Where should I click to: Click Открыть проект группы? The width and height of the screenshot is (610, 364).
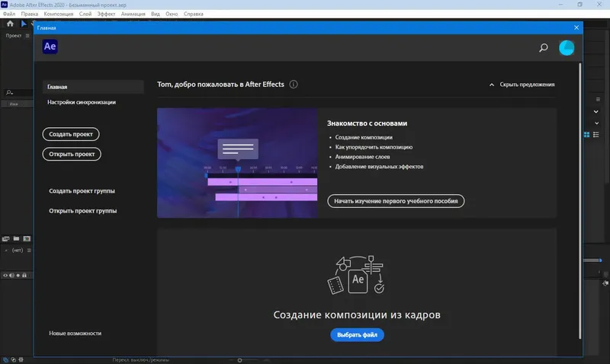[x=82, y=210]
